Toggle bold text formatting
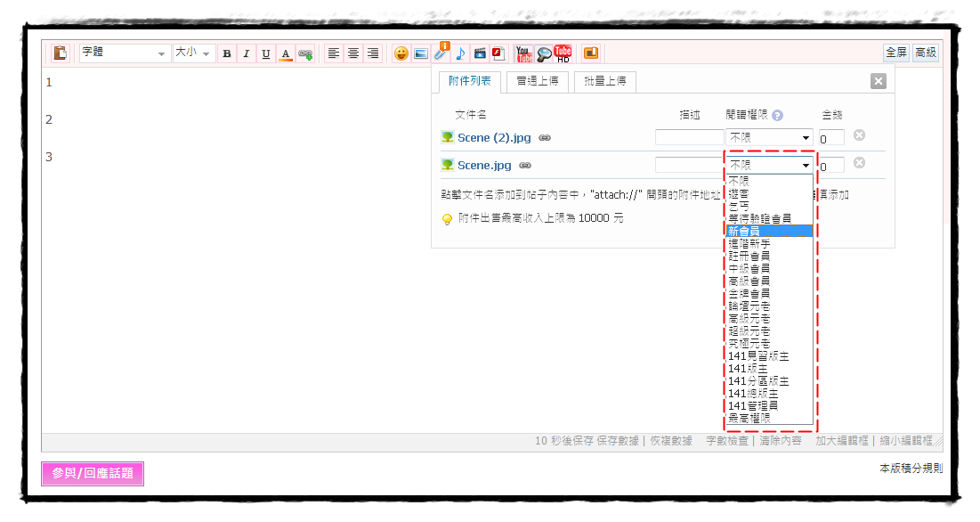Image resolution: width=980 pixels, height=522 pixels. [227, 53]
